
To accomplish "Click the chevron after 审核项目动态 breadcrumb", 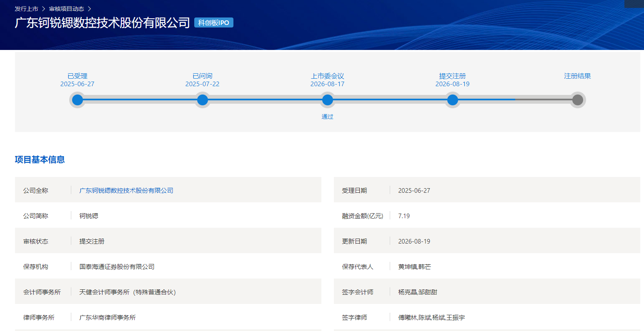I will coord(89,9).
